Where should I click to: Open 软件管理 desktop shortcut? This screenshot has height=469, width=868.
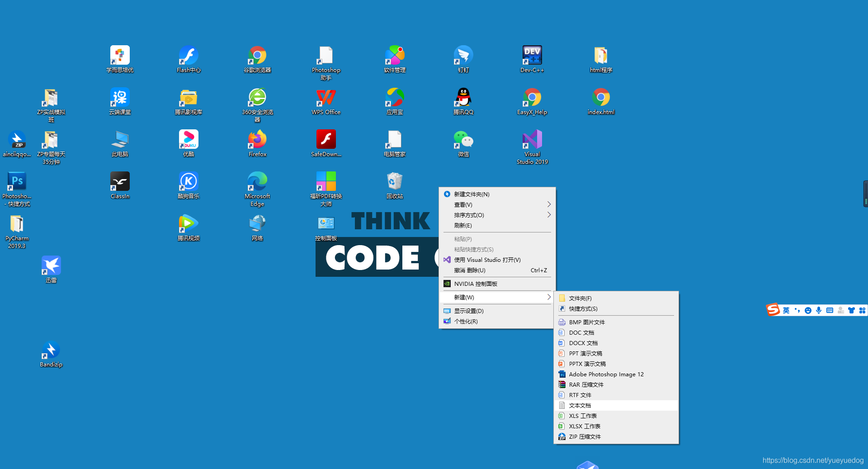click(395, 59)
